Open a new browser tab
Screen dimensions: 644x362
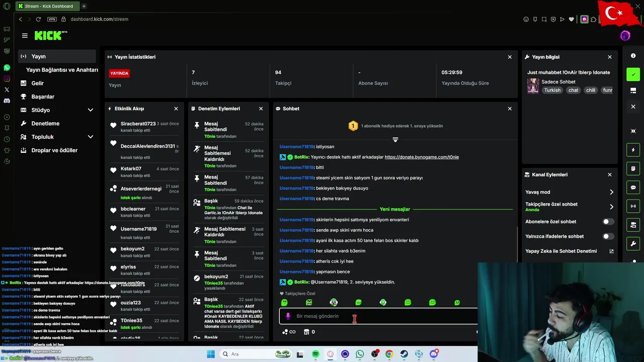click(x=84, y=6)
